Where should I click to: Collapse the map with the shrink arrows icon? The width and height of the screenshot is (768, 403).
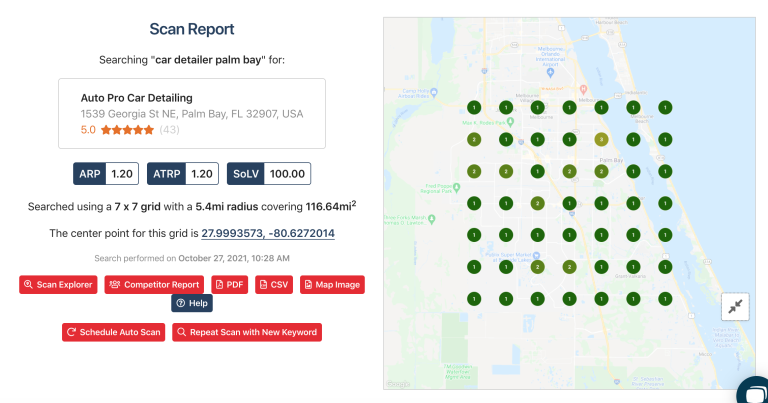coord(735,307)
